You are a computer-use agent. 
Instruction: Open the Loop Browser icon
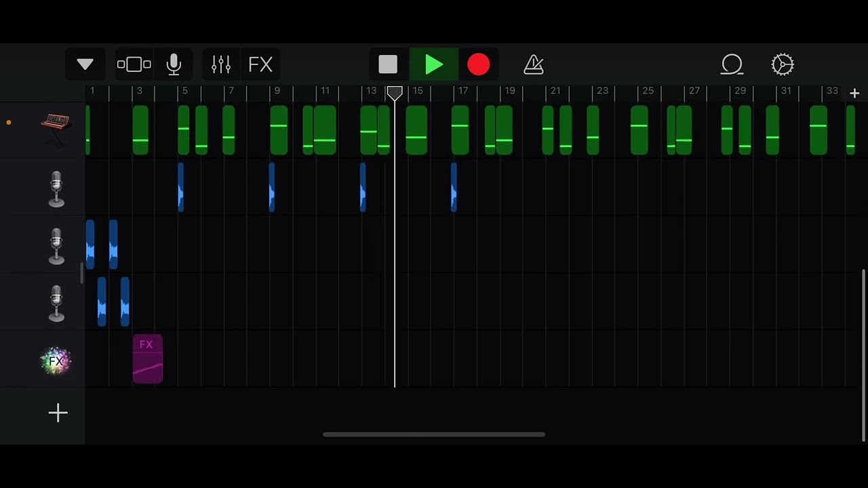[732, 64]
